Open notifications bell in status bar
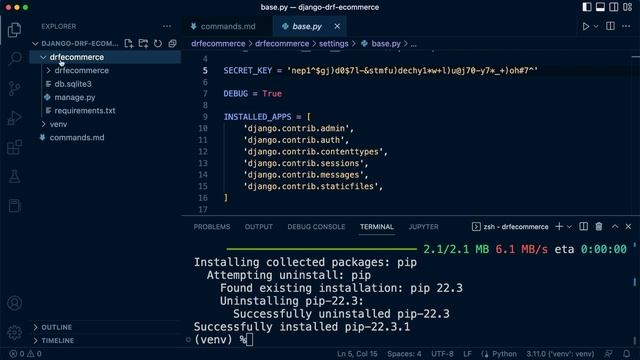Image resolution: width=640 pixels, height=360 pixels. [x=627, y=354]
